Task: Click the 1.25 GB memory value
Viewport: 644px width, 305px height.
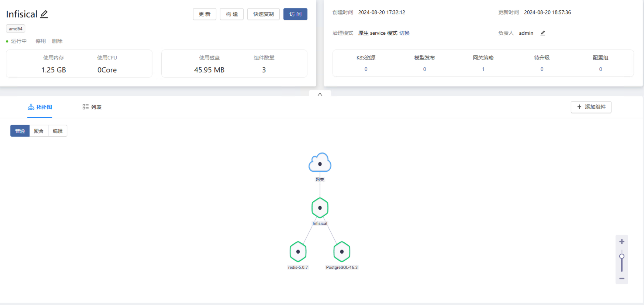Action: 54,70
